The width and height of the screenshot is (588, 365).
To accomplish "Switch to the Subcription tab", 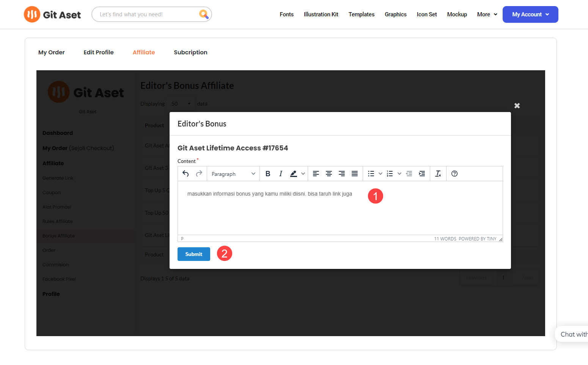I will pos(190,52).
